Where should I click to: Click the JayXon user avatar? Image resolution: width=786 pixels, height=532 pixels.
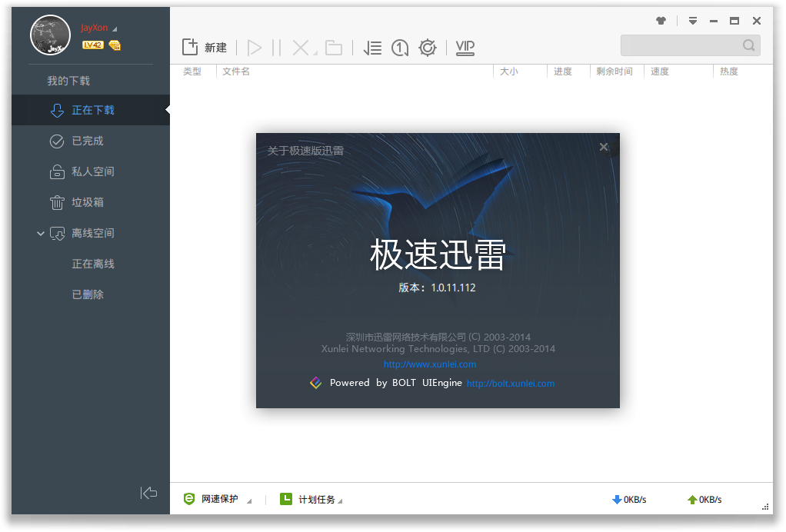click(50, 35)
